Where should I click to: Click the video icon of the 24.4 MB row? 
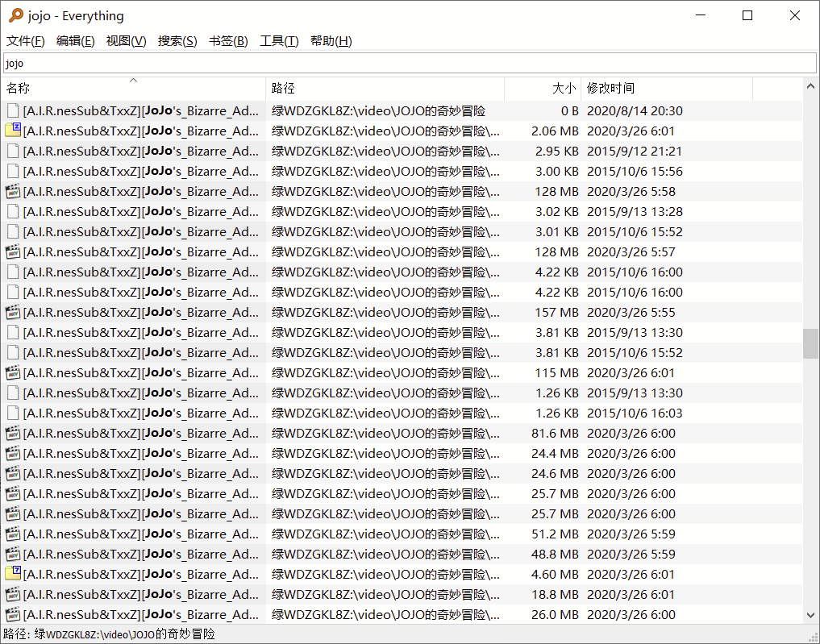pyautogui.click(x=13, y=453)
